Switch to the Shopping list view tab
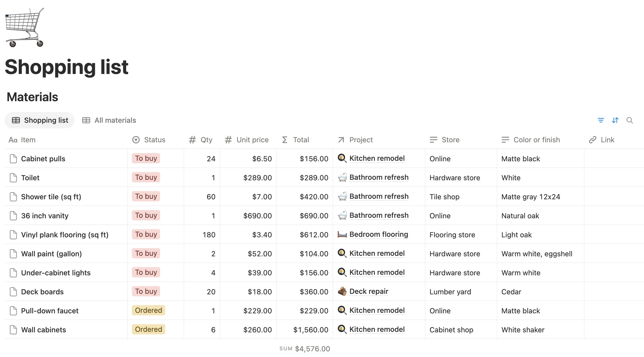 [40, 120]
